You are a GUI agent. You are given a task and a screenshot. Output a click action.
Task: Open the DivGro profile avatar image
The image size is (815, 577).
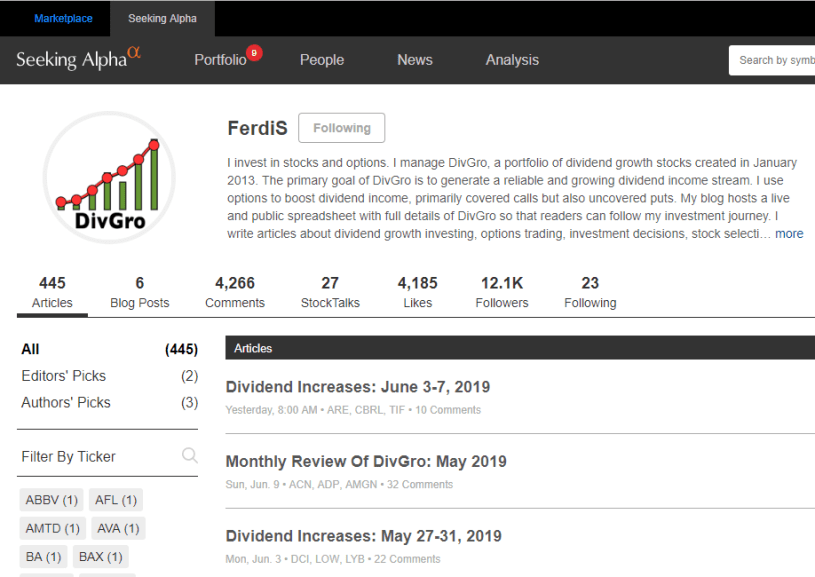tap(109, 177)
